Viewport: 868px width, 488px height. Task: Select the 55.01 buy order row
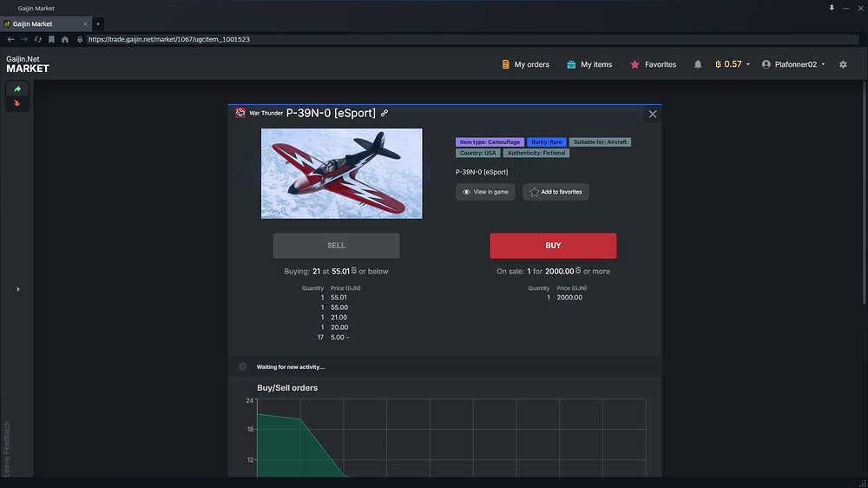coord(334,298)
